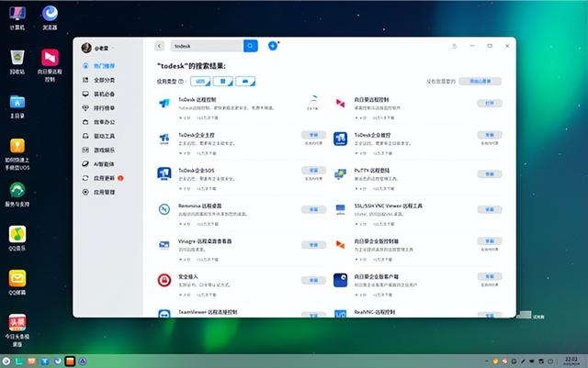Toggle the Windows app type filter
Screen dimensions: 588x368
222,82
